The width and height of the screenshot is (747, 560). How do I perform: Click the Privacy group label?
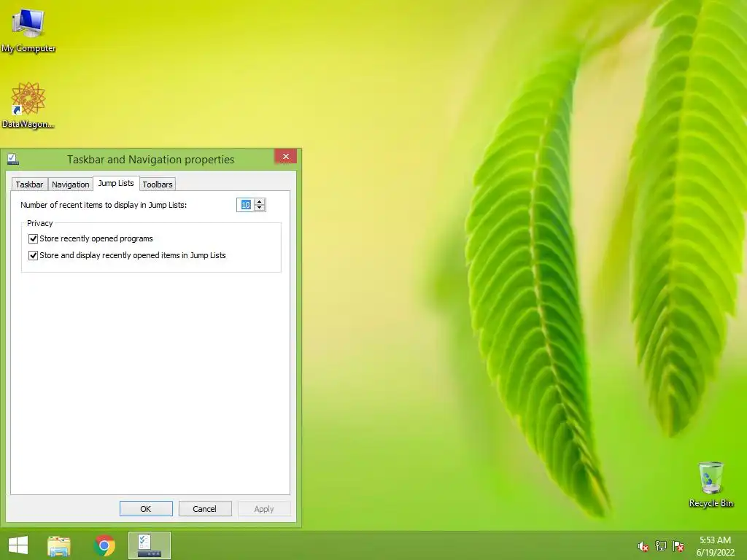pos(40,223)
